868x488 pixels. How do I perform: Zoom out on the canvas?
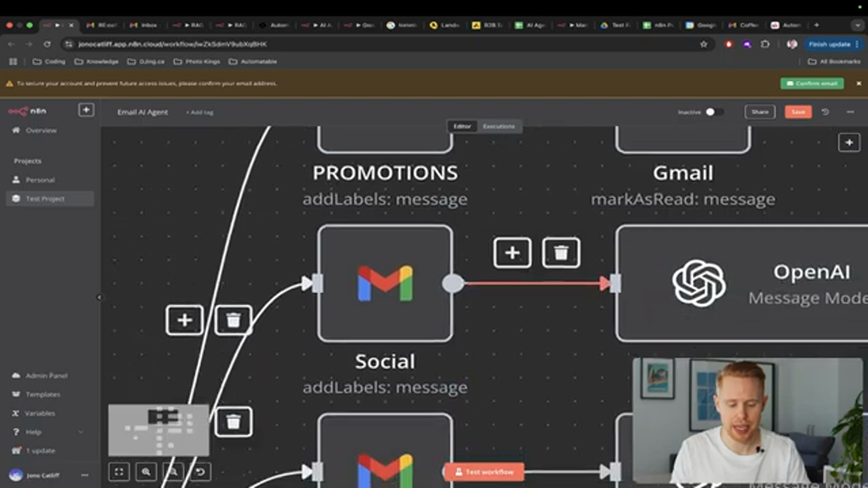click(173, 472)
